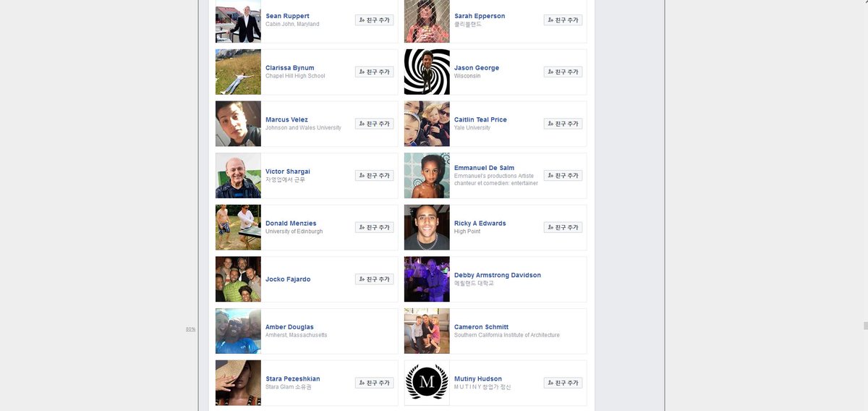
Task: Visit Debby Armstrong Davidson's profile
Action: point(498,276)
